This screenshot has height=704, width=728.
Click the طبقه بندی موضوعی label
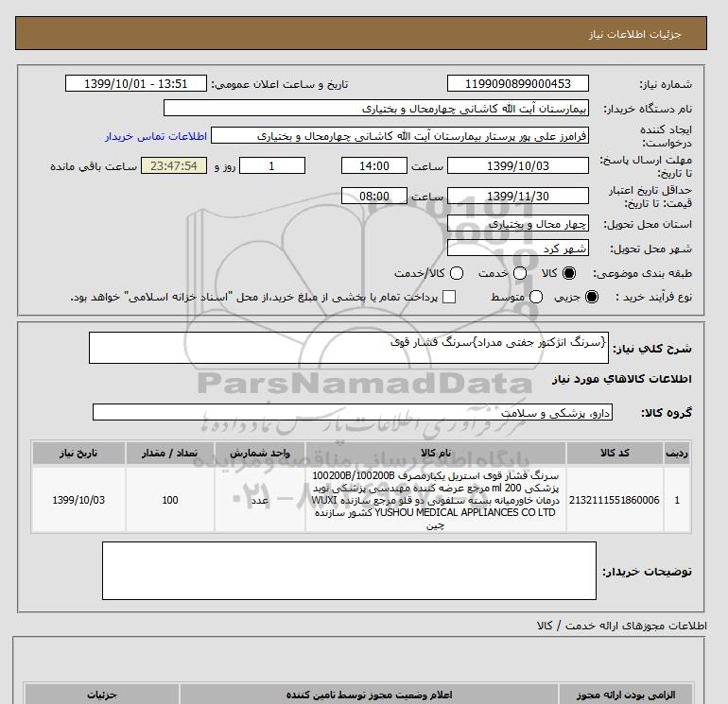click(642, 274)
